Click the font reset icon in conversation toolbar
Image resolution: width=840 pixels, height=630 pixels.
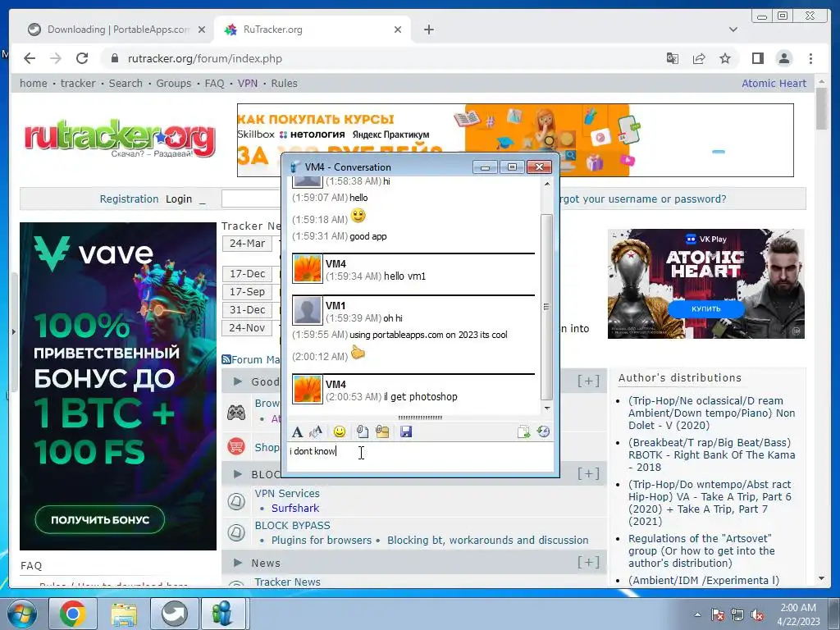(316, 431)
